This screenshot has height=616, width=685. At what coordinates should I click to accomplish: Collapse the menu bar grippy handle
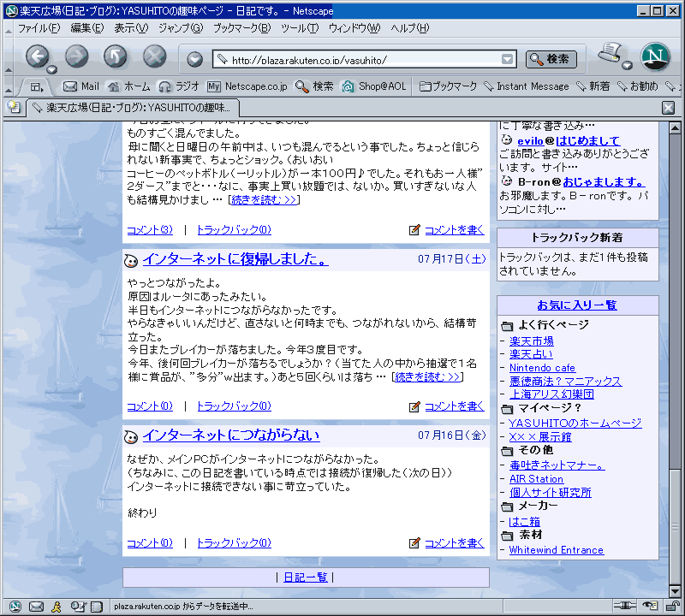coord(9,29)
